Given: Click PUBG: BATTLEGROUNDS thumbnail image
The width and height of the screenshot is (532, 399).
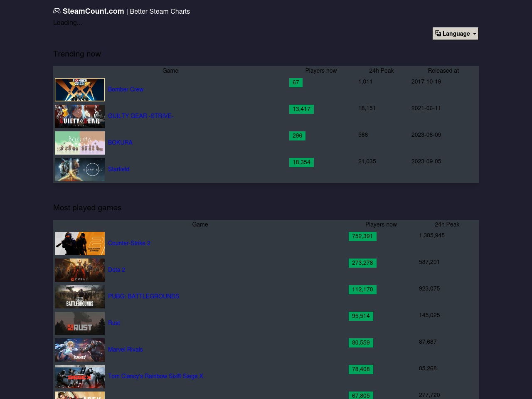Looking at the screenshot, I should click(x=80, y=297).
